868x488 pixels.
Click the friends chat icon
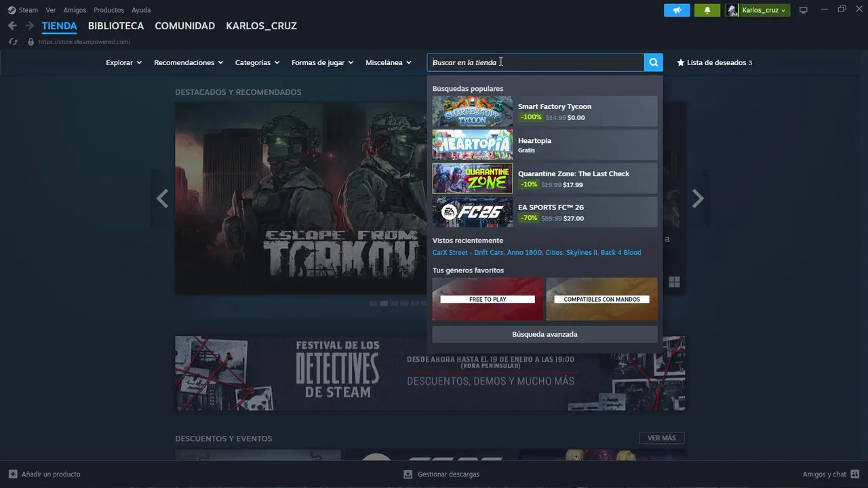854,474
